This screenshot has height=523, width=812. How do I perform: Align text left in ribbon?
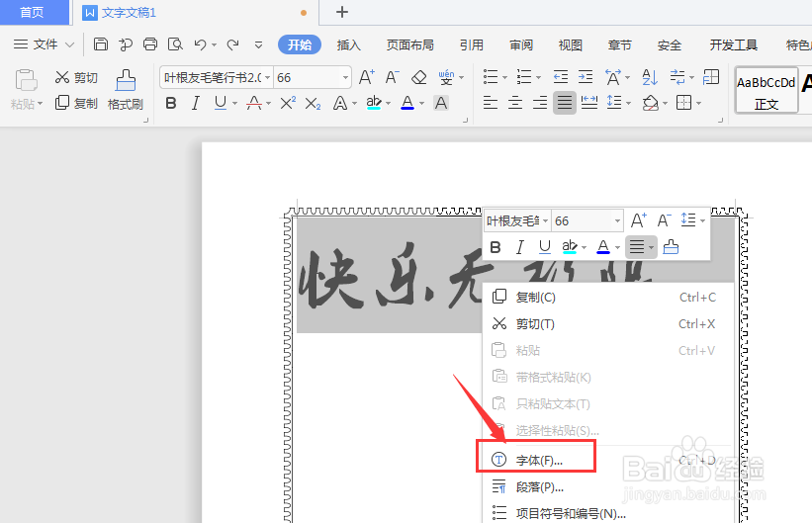[x=490, y=103]
